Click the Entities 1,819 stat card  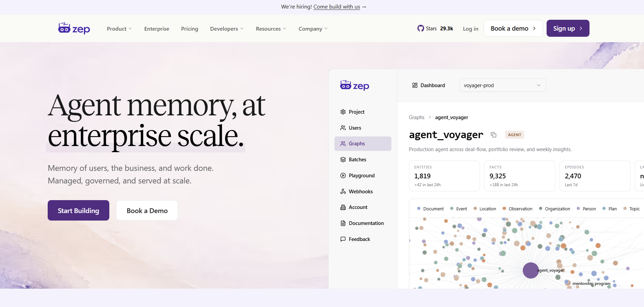tap(444, 176)
